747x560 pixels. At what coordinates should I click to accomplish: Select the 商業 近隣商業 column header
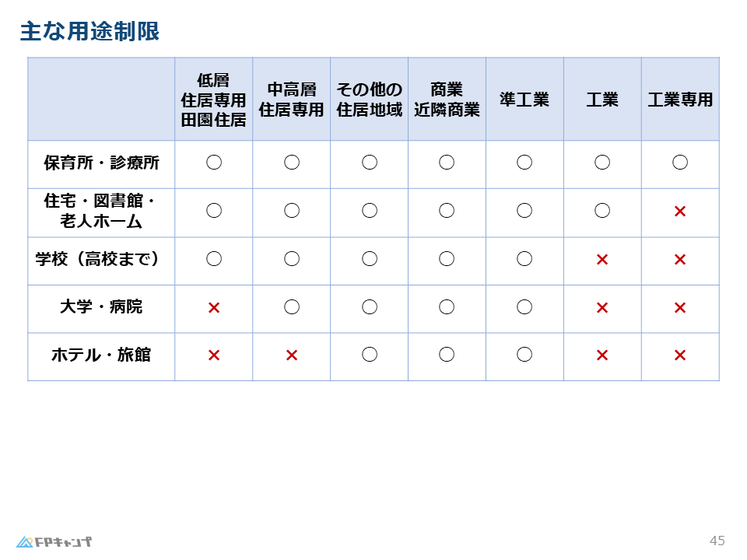(447, 100)
